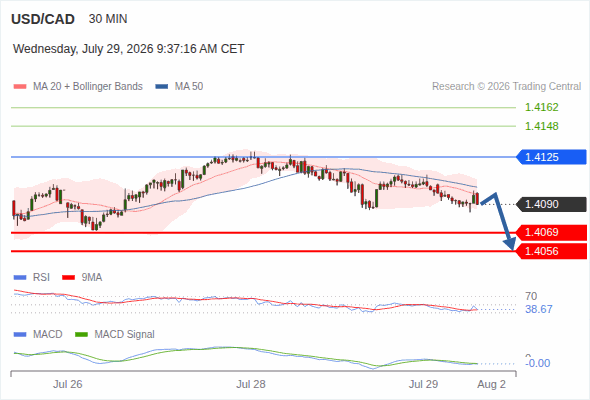590x400 pixels.
Task: Click the MA 50 blue legend swatch
Action: click(x=162, y=87)
